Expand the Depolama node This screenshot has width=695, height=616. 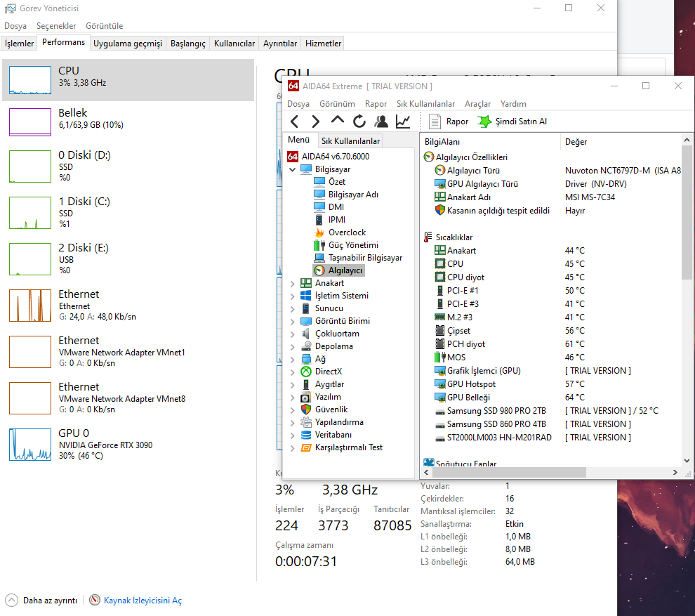coord(292,346)
